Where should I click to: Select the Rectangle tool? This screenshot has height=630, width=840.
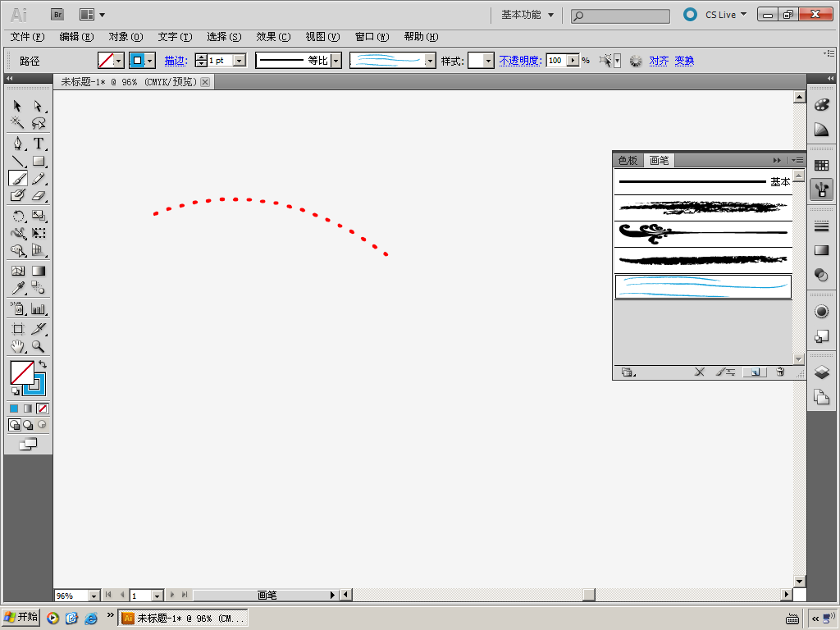click(38, 161)
